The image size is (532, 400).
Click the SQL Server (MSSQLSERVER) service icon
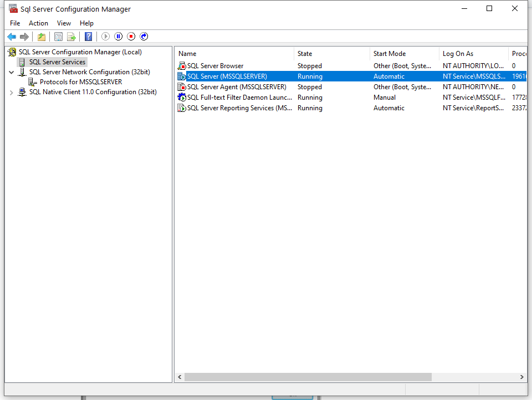pos(182,76)
